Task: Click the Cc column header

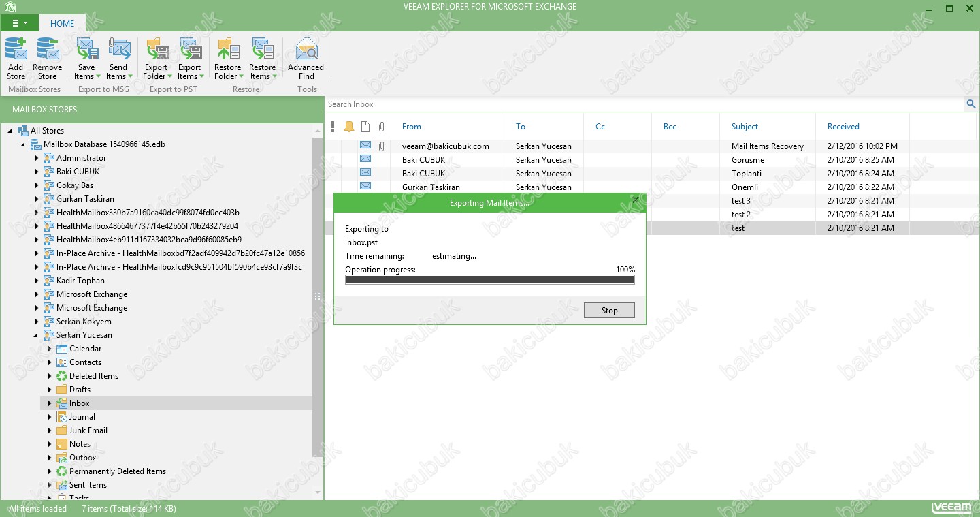Action: 600,127
